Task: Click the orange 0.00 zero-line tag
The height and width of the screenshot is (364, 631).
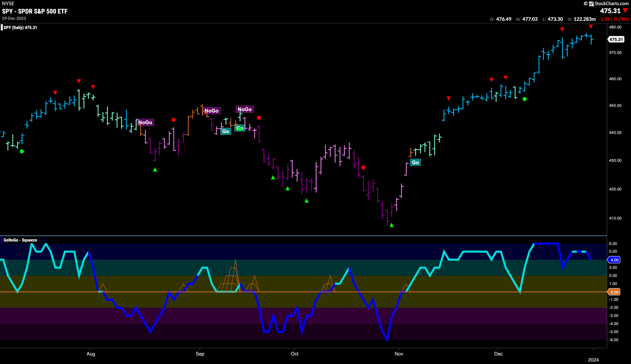Action: (x=614, y=292)
